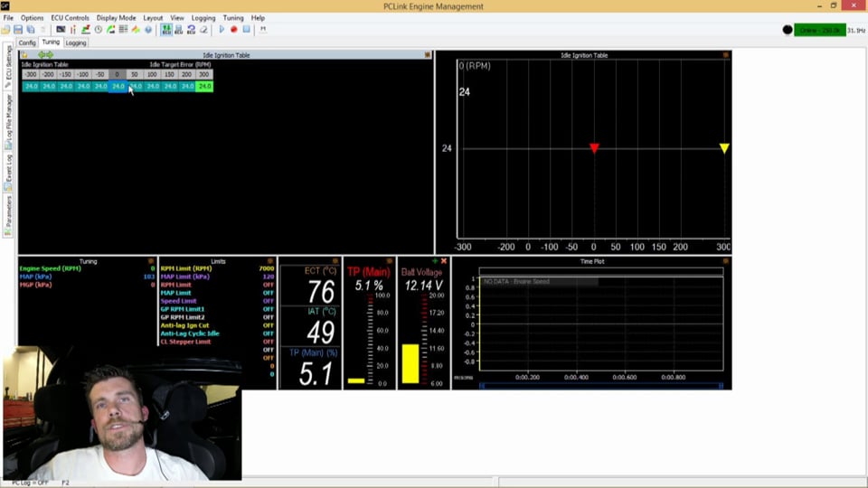Switch to the Logging tab
The image size is (868, 488).
point(76,42)
